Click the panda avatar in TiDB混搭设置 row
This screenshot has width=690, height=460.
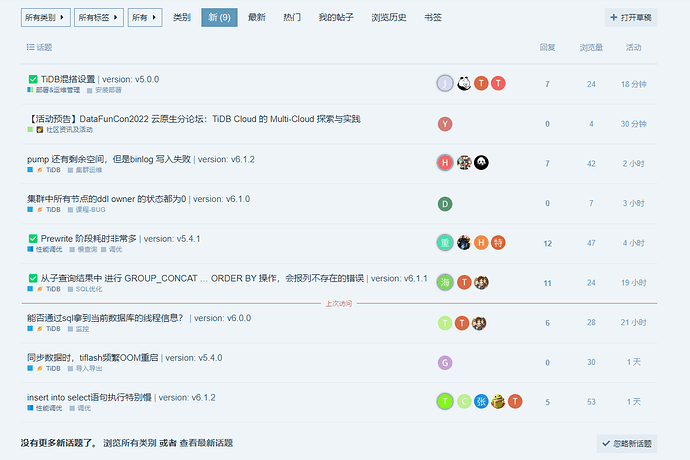click(x=464, y=83)
